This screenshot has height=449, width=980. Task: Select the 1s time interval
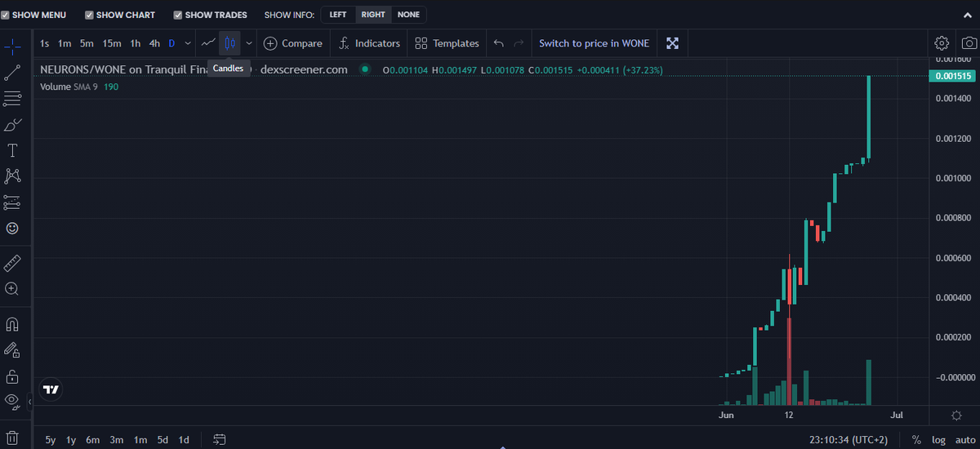[x=44, y=43]
